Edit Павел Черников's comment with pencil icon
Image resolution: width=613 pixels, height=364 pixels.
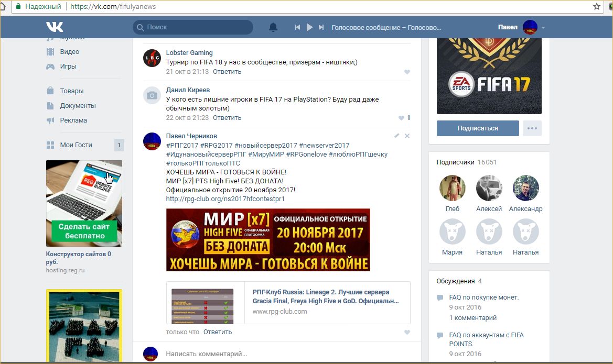pyautogui.click(x=397, y=136)
